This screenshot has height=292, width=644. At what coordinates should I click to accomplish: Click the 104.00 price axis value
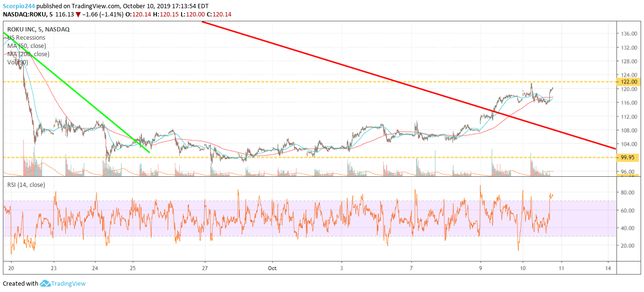(x=628, y=144)
